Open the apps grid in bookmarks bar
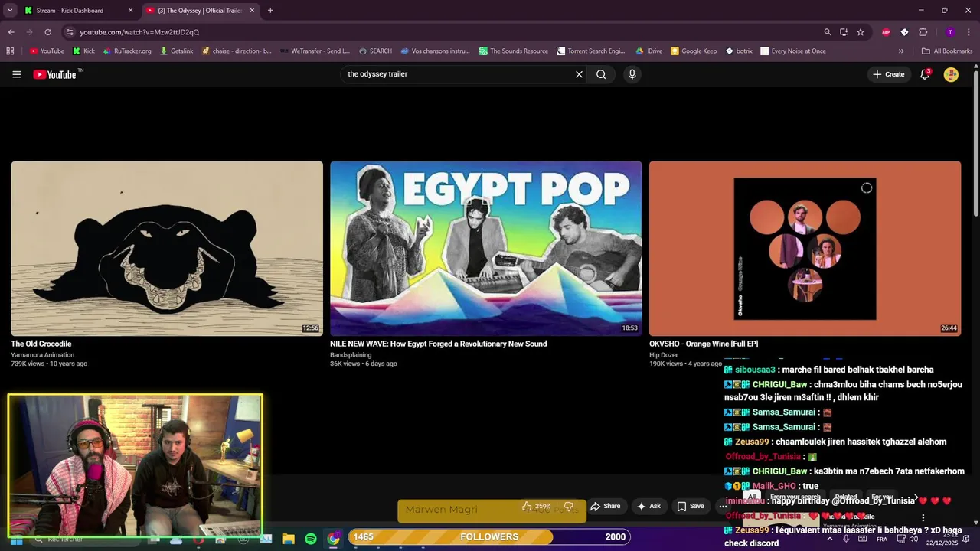 coord(10,51)
